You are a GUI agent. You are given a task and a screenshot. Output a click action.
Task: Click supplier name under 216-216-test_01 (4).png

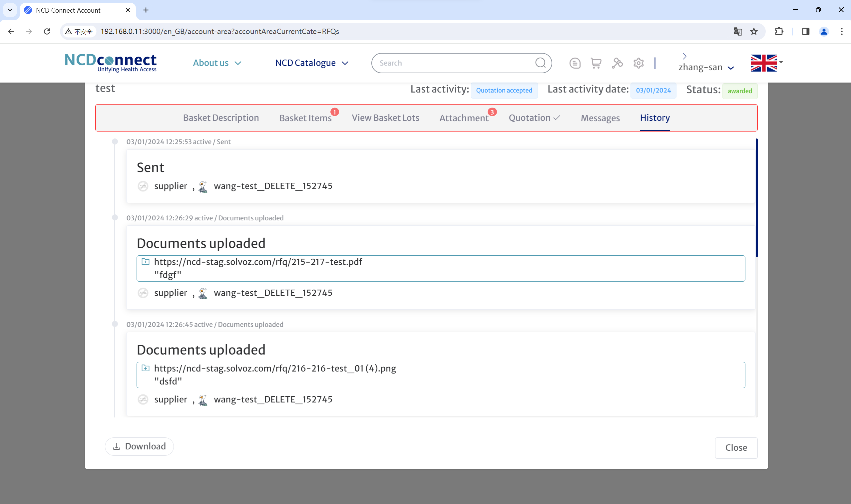click(171, 399)
